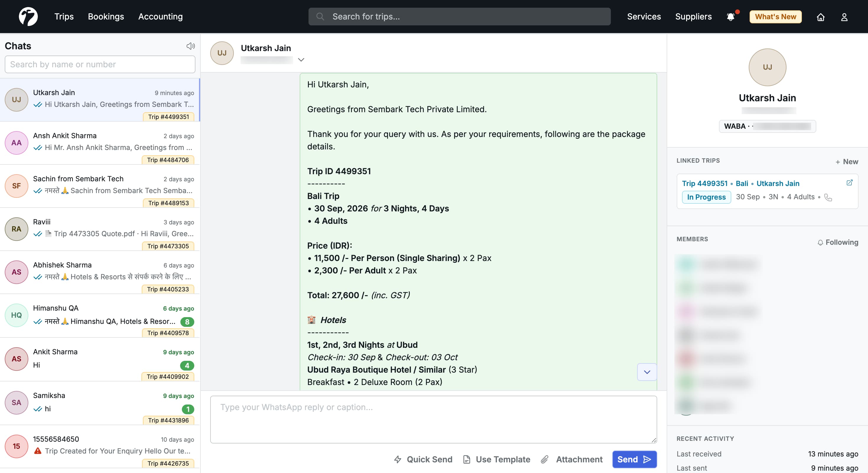The image size is (868, 473).
Task: Open the 15556584650 chat
Action: click(x=100, y=446)
